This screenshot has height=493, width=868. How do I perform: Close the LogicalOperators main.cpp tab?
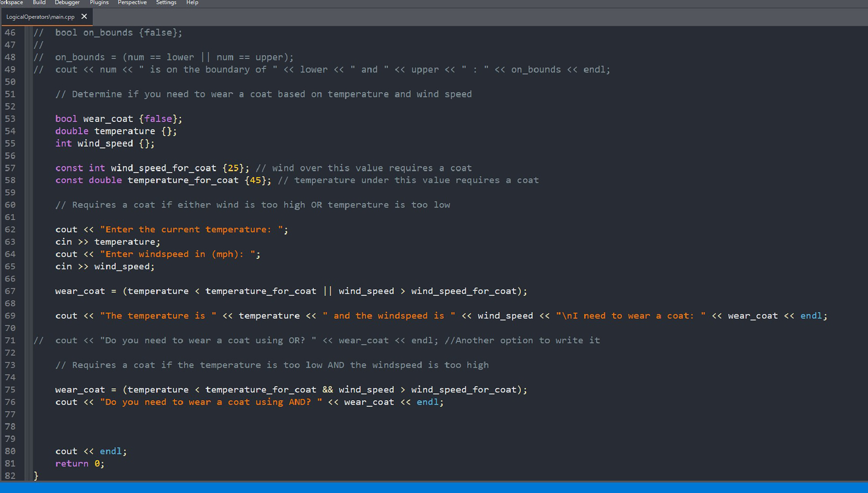[x=84, y=16]
